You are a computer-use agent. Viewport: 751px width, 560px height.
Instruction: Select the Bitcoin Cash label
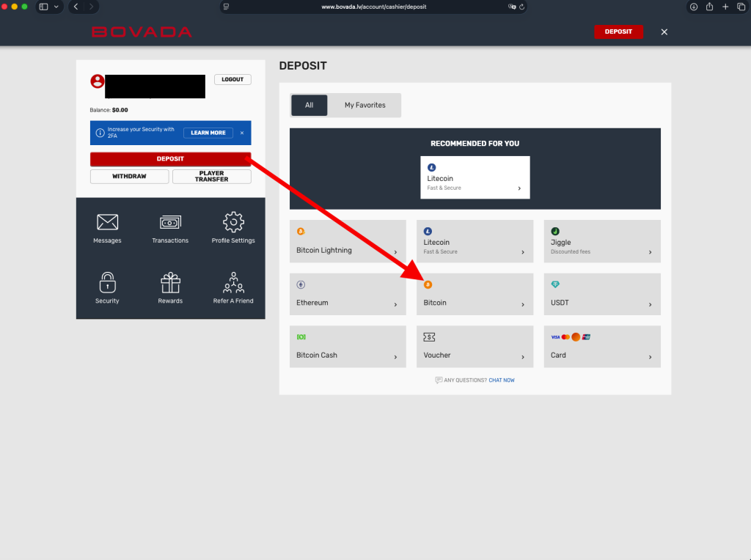point(317,355)
